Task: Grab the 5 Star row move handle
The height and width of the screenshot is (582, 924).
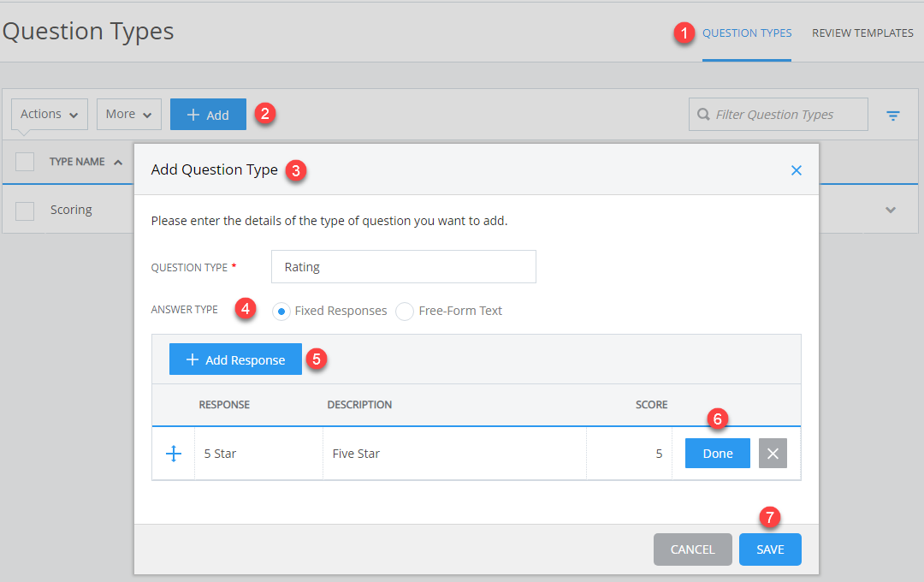Action: tap(173, 454)
